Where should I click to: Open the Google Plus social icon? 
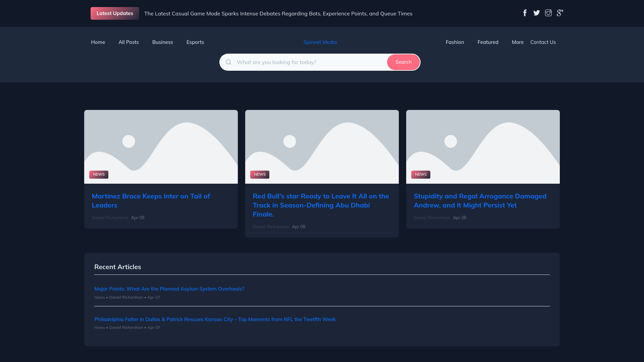pyautogui.click(x=560, y=13)
